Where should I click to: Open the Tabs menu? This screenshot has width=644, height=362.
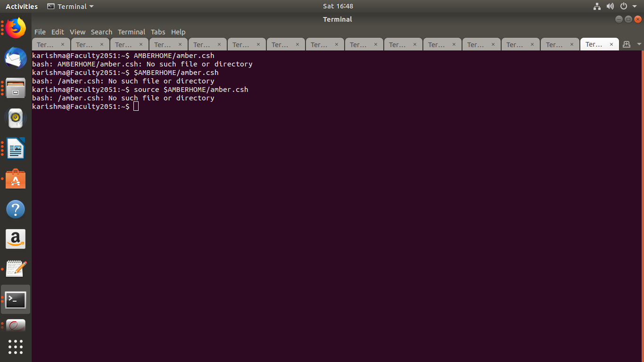(x=158, y=32)
